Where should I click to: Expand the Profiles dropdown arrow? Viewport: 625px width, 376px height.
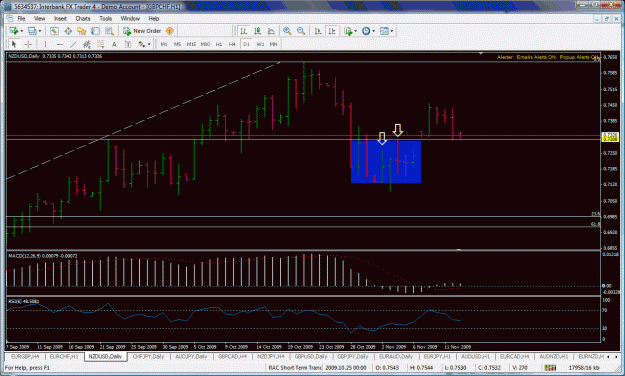[x=39, y=31]
